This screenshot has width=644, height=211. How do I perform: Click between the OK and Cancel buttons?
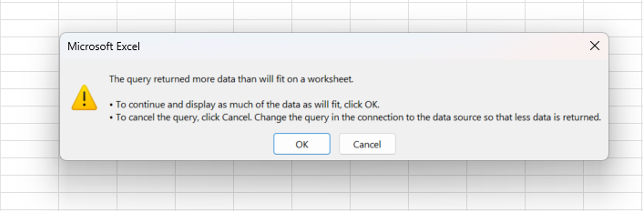[x=335, y=144]
